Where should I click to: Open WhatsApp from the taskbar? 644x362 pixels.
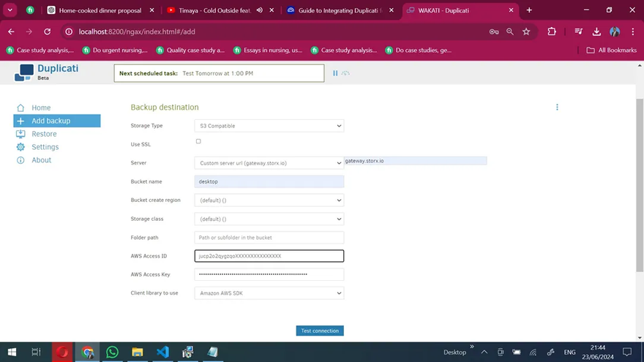pyautogui.click(x=112, y=352)
